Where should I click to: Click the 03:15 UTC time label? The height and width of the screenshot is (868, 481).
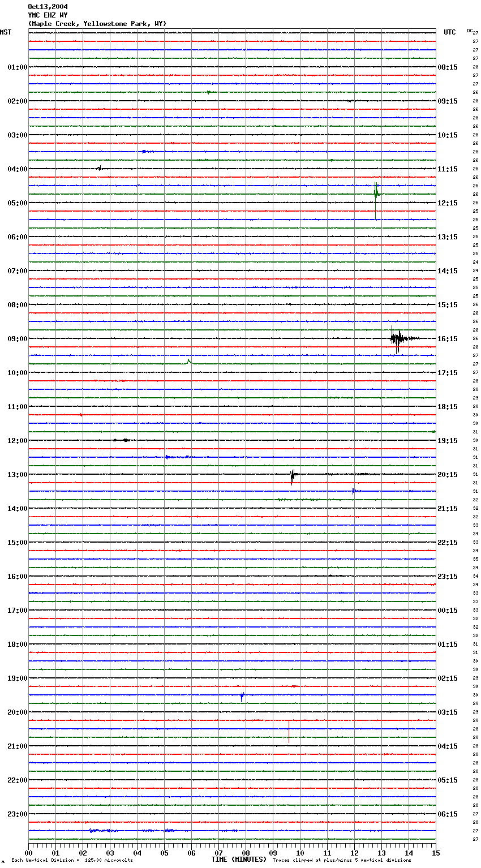pyautogui.click(x=448, y=712)
